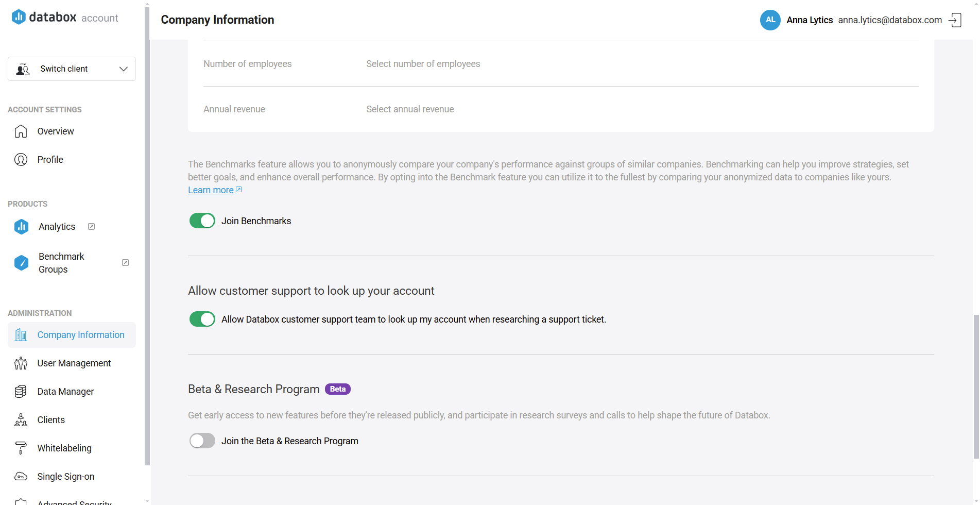The image size is (980, 505).
Task: Click the Databox logo icon
Action: [x=19, y=17]
